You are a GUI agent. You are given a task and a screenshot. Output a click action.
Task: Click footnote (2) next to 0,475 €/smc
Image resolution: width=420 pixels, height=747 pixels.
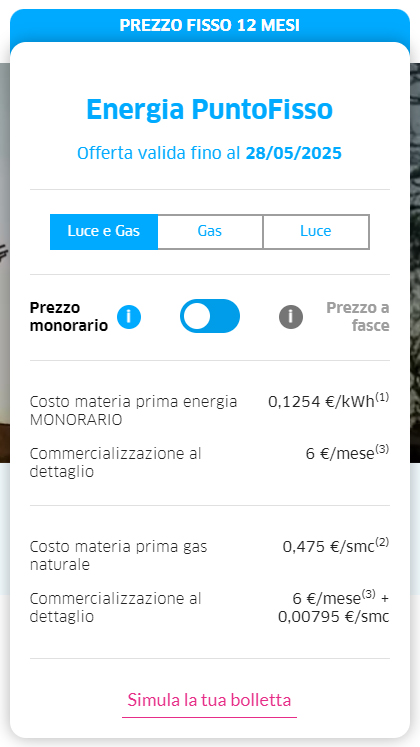(382, 542)
